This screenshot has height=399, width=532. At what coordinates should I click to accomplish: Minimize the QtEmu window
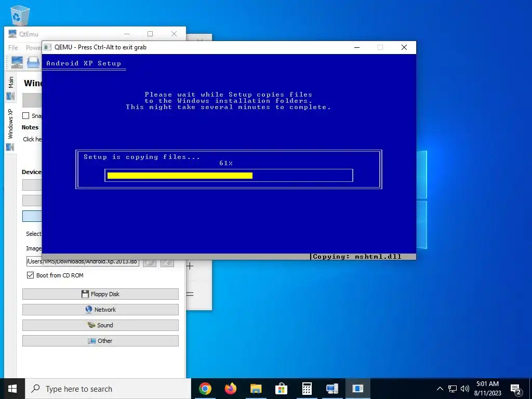(x=127, y=34)
